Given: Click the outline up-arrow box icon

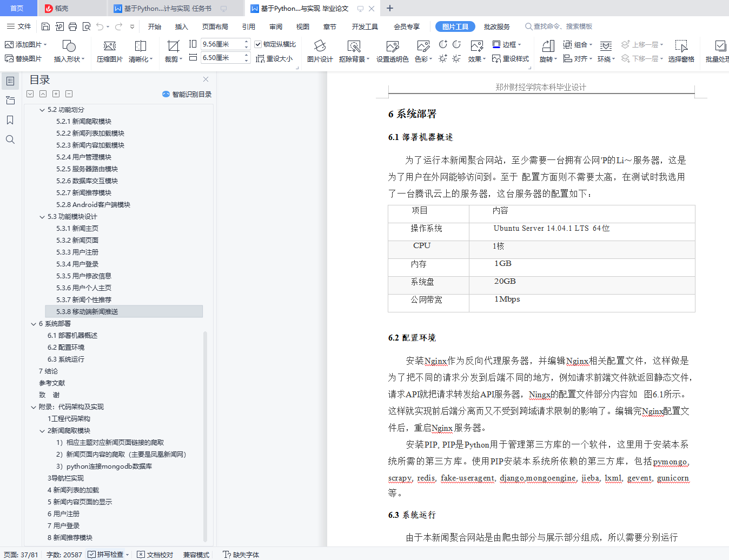Looking at the screenshot, I should pos(43,94).
